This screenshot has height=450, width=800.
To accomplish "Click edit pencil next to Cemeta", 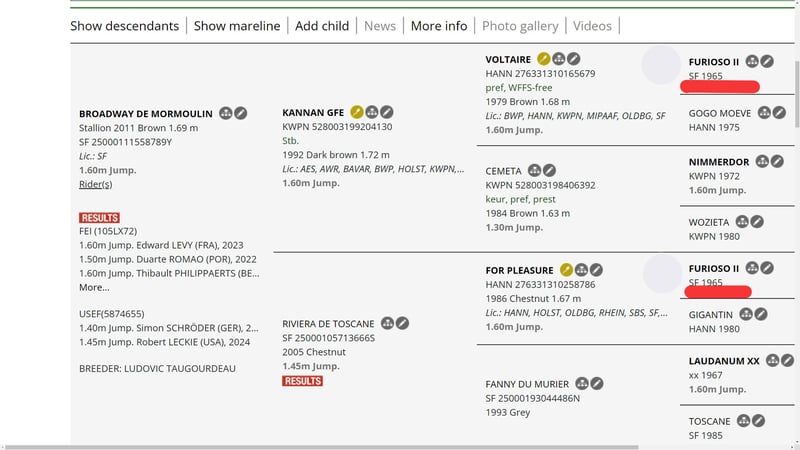I will [549, 171].
